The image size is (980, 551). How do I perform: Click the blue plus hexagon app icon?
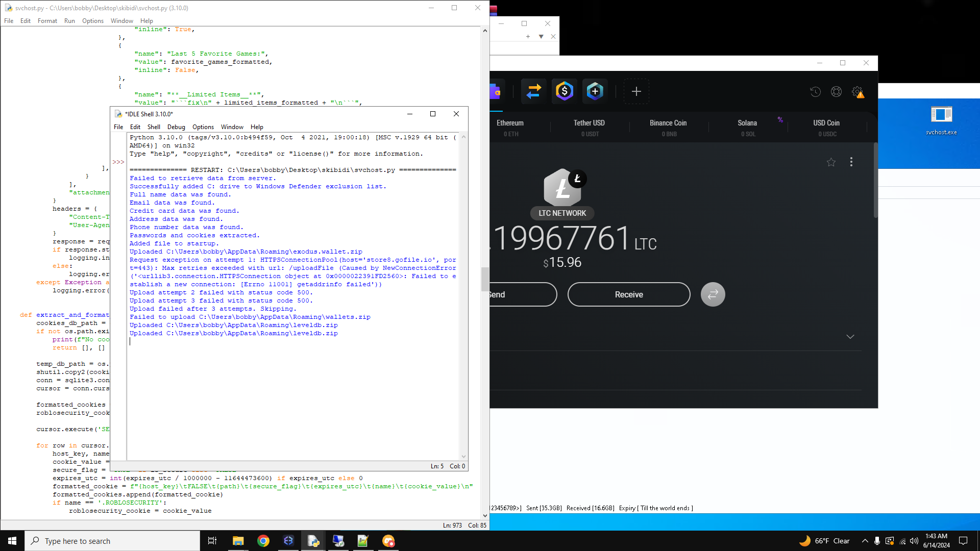595,91
